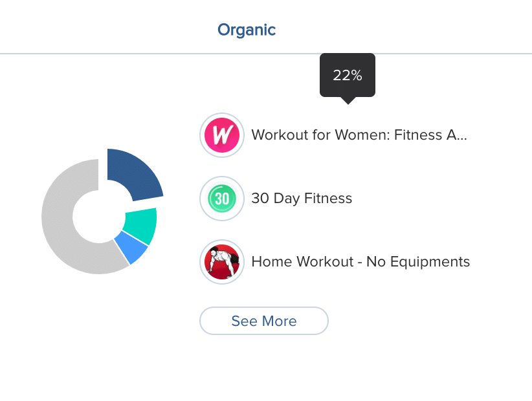Switch to the Organic tab
Screen dimensions: 532x401
(x=247, y=30)
